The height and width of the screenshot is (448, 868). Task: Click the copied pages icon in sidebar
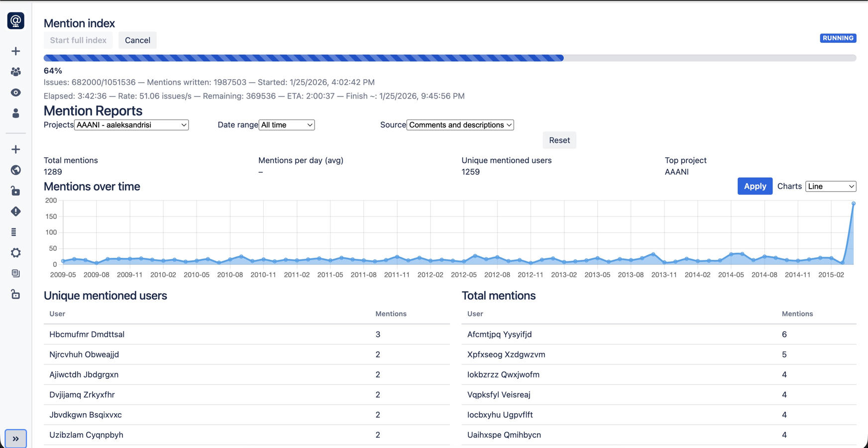pos(15,273)
